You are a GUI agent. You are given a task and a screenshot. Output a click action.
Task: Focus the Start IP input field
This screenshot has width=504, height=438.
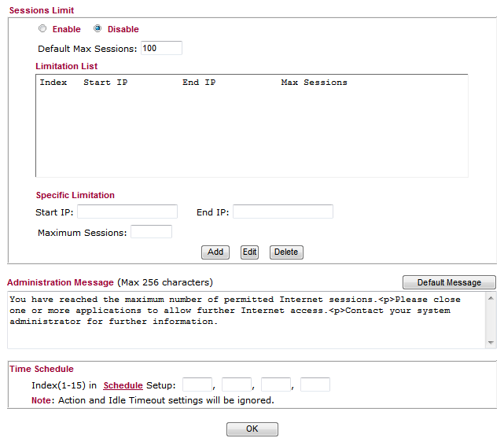tap(127, 212)
